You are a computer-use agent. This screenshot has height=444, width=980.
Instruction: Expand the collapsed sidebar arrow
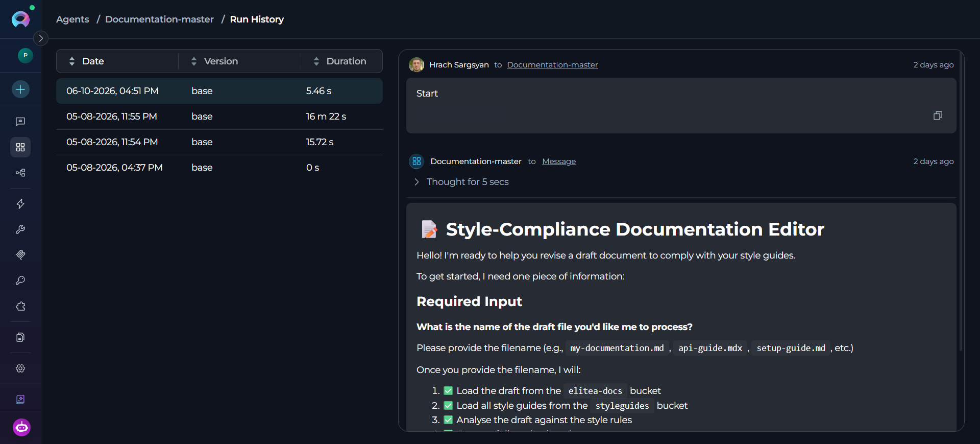pyautogui.click(x=41, y=38)
